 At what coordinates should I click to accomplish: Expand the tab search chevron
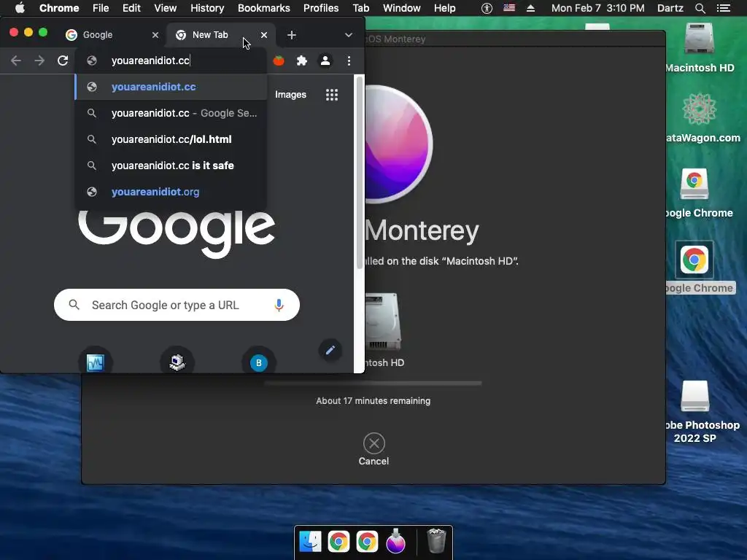[x=349, y=35]
